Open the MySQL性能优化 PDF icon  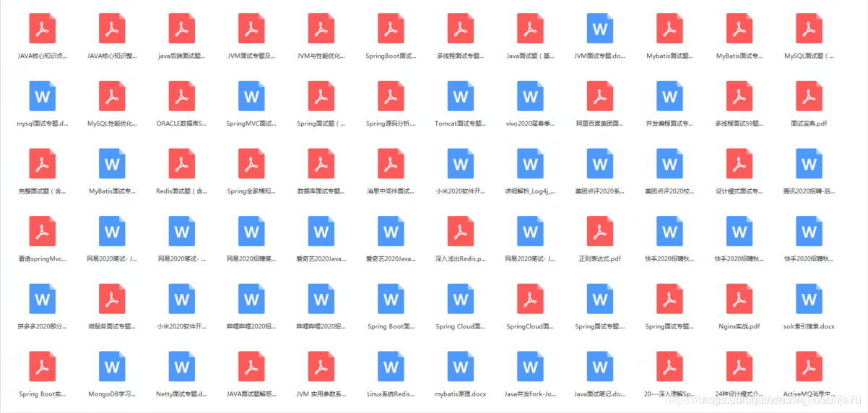point(112,96)
